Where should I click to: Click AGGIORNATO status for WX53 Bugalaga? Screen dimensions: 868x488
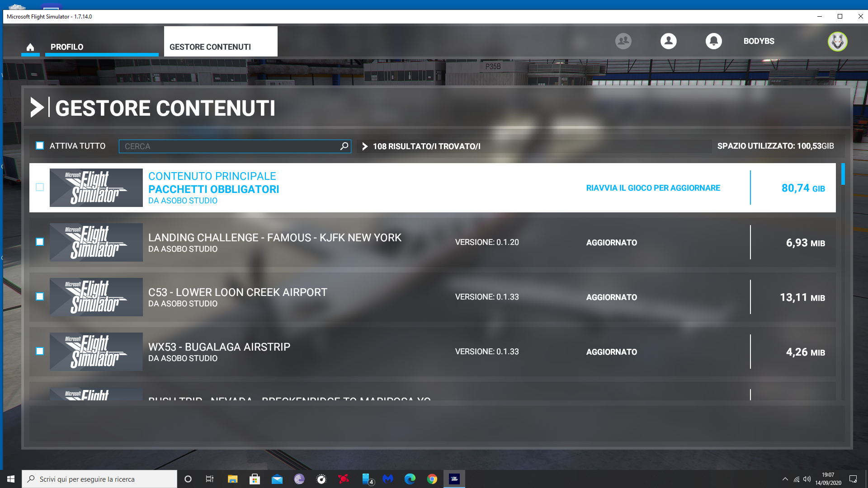click(x=611, y=352)
